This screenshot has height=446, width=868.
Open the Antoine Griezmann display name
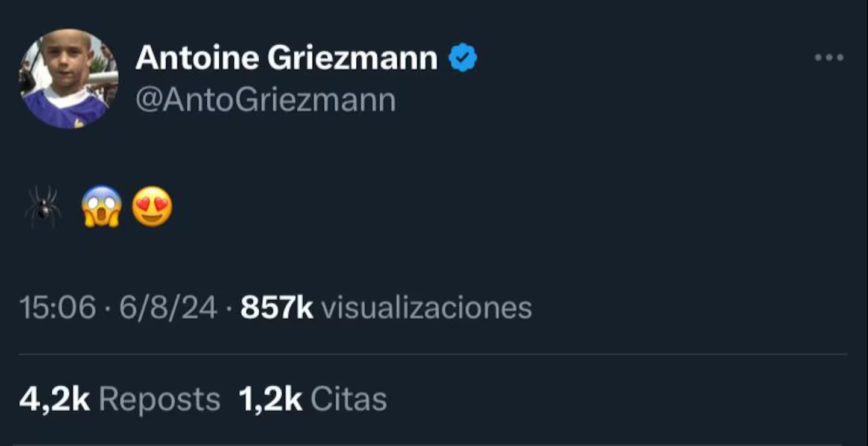click(x=287, y=58)
